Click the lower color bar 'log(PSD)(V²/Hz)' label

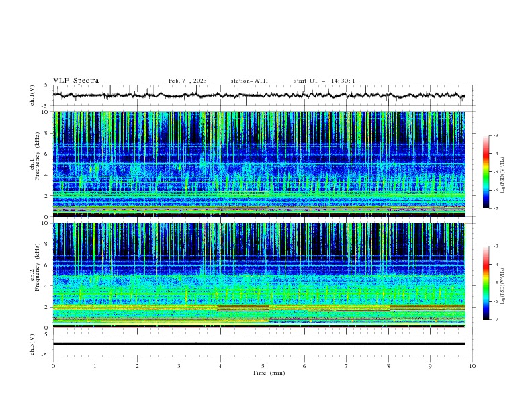[x=502, y=286]
